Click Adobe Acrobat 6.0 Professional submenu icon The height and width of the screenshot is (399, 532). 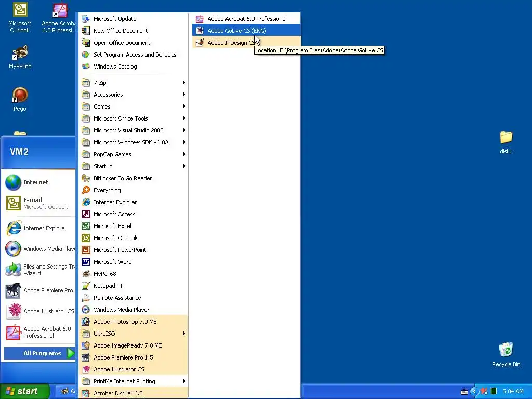pyautogui.click(x=200, y=19)
